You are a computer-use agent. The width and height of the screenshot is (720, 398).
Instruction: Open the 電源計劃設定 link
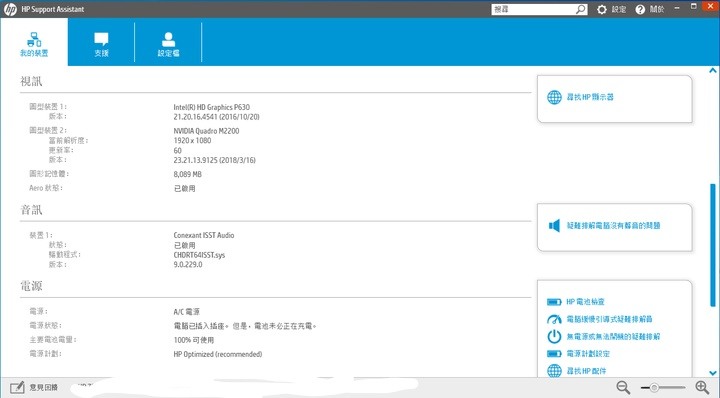point(588,353)
